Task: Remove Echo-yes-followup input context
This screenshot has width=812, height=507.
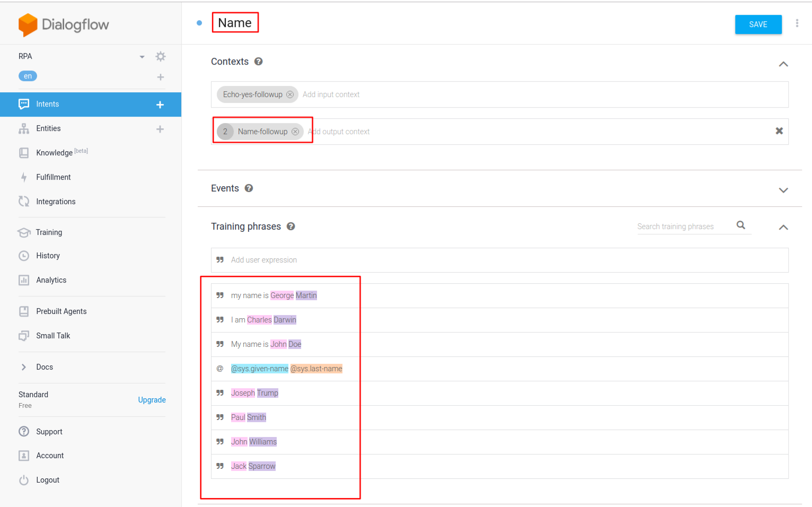Action: (x=290, y=94)
